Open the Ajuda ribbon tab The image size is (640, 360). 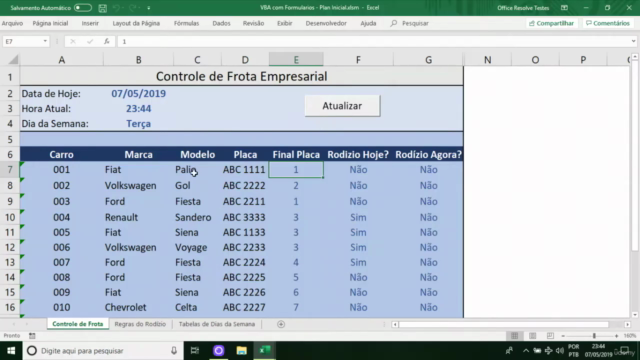pyautogui.click(x=368, y=23)
